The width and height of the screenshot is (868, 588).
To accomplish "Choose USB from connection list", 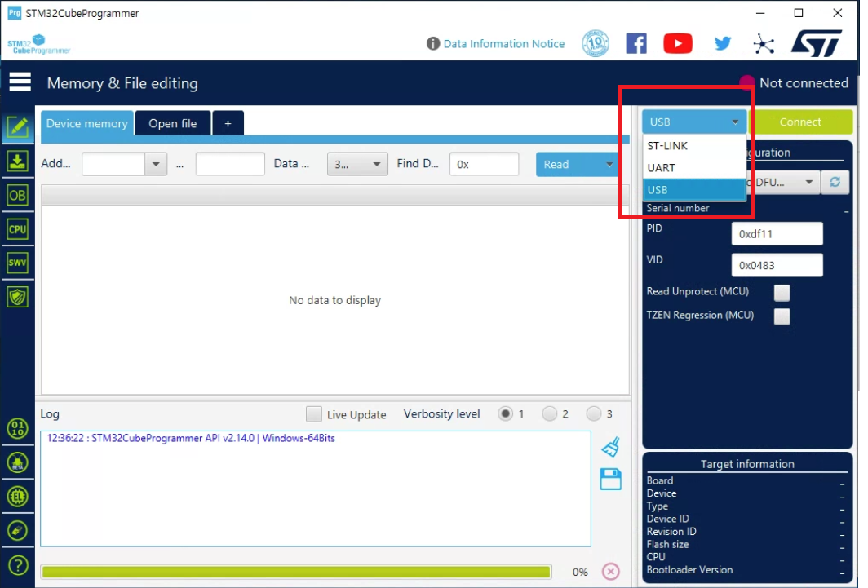I will 694,190.
